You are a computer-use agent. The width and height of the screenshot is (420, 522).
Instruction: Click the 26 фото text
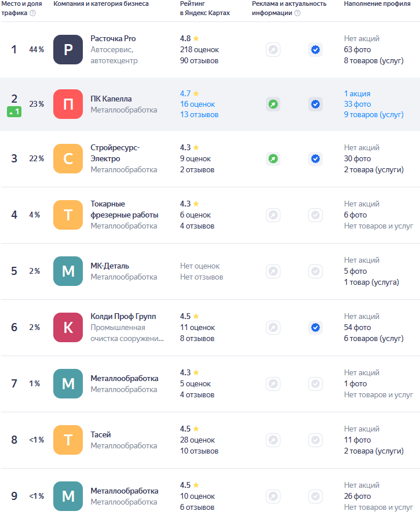[x=357, y=496]
